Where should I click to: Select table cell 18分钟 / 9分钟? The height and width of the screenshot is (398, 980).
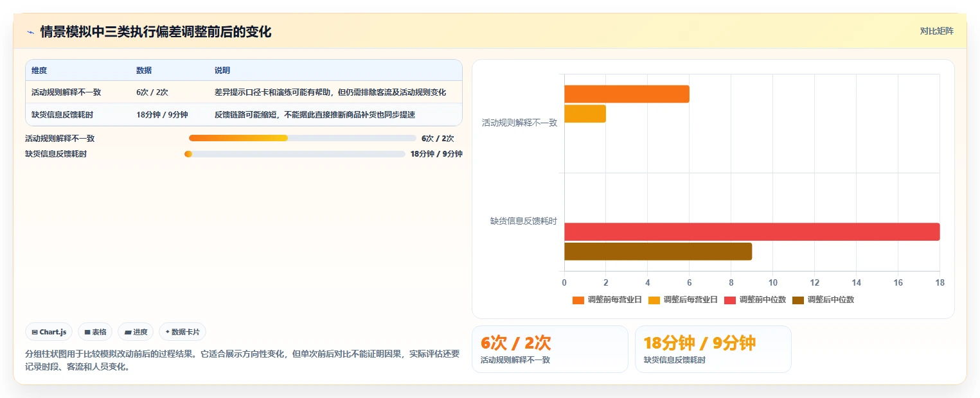pyautogui.click(x=162, y=115)
